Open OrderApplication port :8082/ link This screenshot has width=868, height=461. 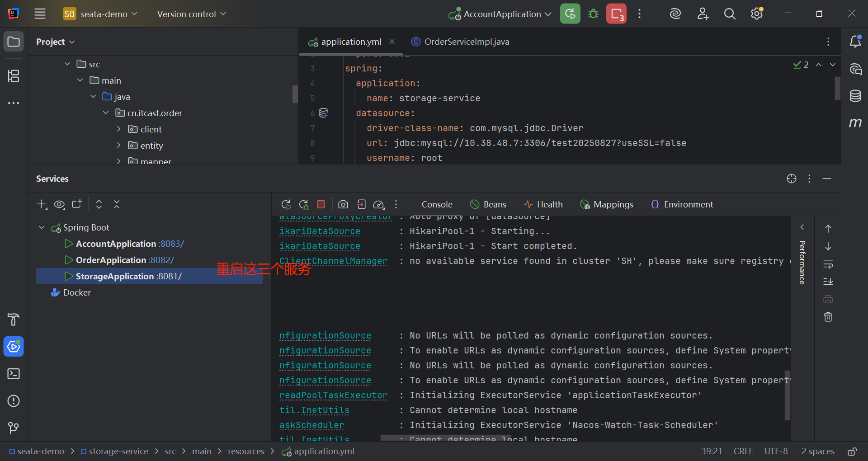click(x=162, y=260)
